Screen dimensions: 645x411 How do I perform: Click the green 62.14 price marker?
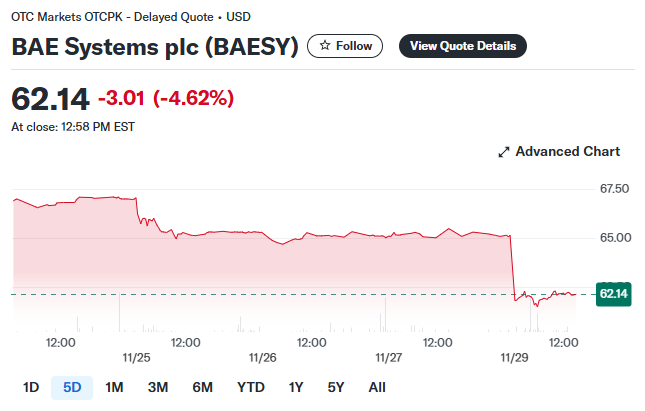point(613,294)
